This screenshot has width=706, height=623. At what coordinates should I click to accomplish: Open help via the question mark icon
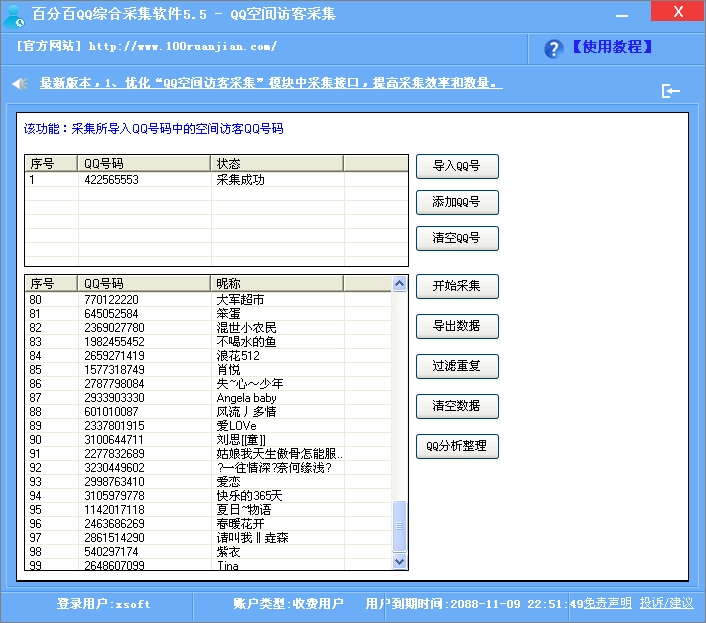click(x=553, y=49)
